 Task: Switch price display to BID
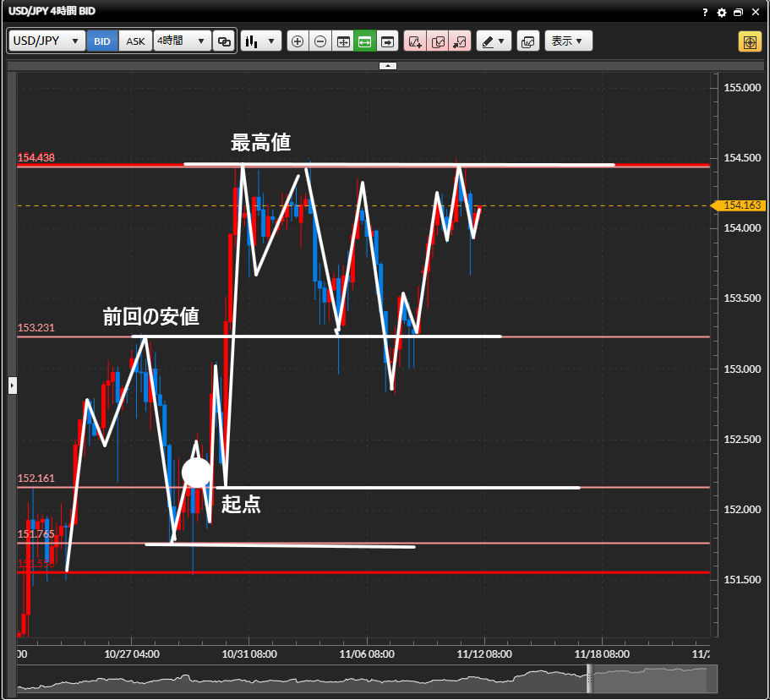point(102,41)
